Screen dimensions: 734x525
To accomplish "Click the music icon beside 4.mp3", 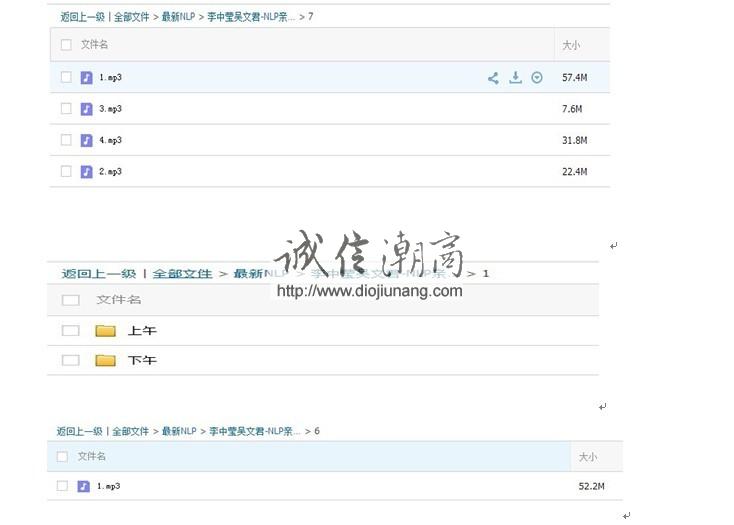I will pos(87,140).
